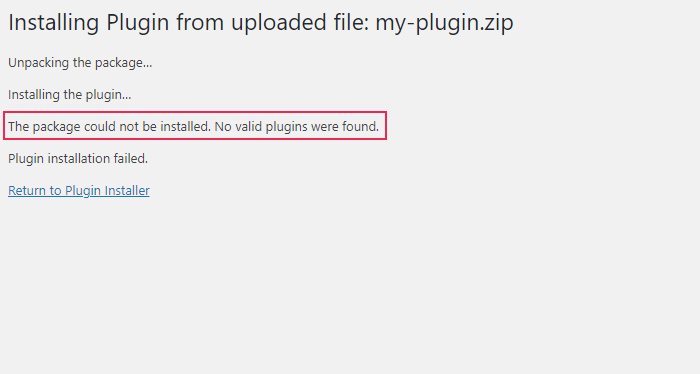Click the 'Unpacking the package…' status line
This screenshot has width=700, height=374.
[80, 63]
